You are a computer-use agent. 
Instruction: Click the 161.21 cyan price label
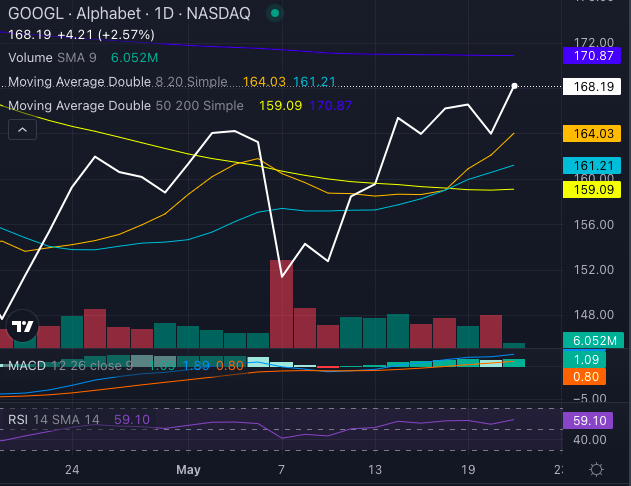click(592, 166)
